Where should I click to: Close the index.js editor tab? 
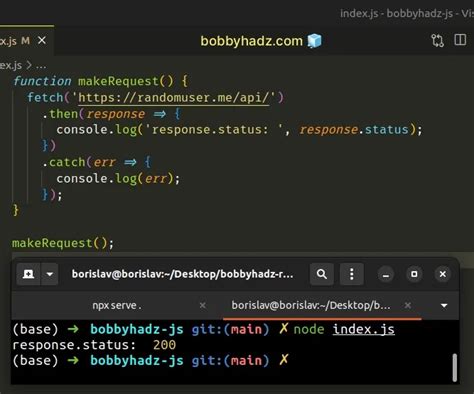(42, 41)
